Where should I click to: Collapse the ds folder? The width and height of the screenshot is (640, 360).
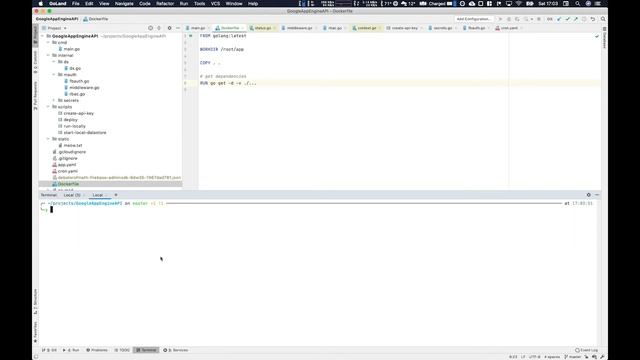point(54,62)
